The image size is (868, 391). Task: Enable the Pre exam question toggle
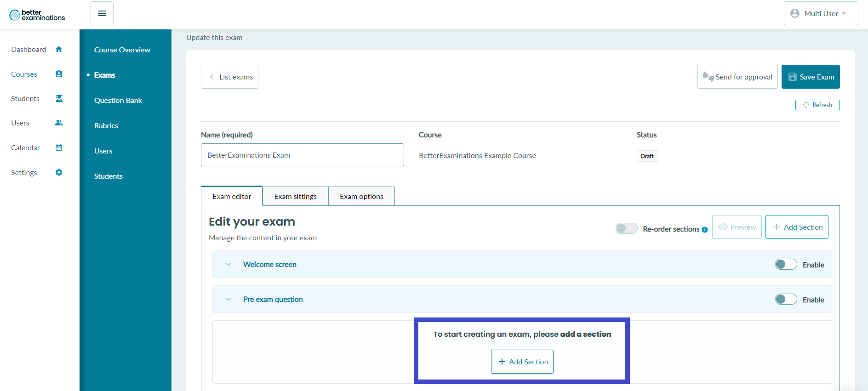pos(786,299)
